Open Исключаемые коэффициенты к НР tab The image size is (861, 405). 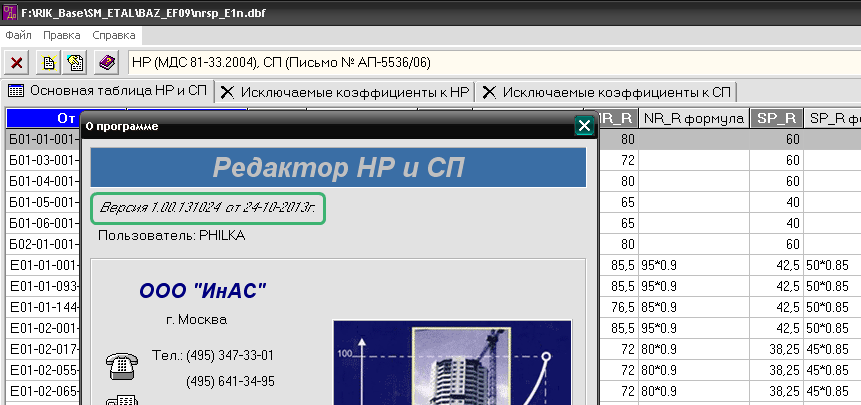click(x=345, y=92)
